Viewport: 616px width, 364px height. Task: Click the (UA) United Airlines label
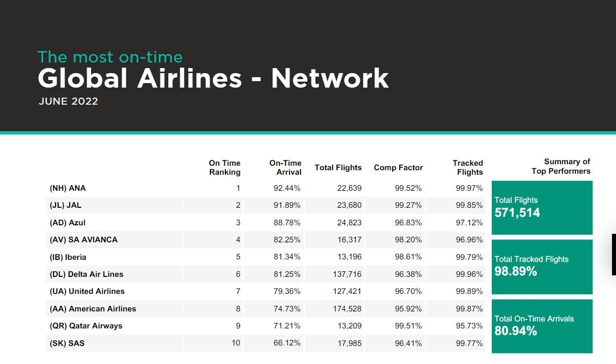pos(87,291)
